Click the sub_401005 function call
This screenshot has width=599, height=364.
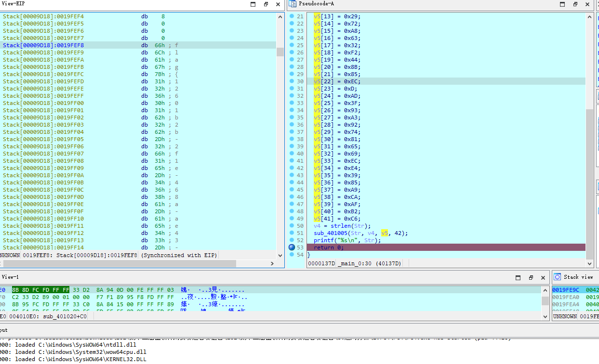pos(361,233)
